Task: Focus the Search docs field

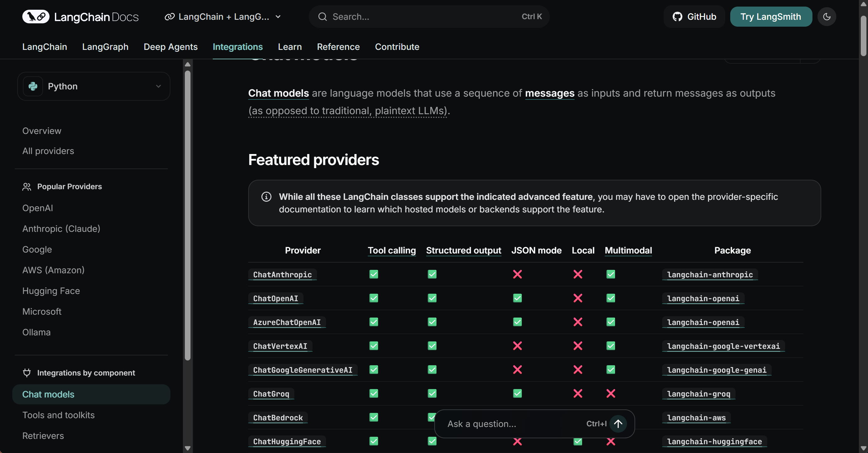Action: coord(429,17)
